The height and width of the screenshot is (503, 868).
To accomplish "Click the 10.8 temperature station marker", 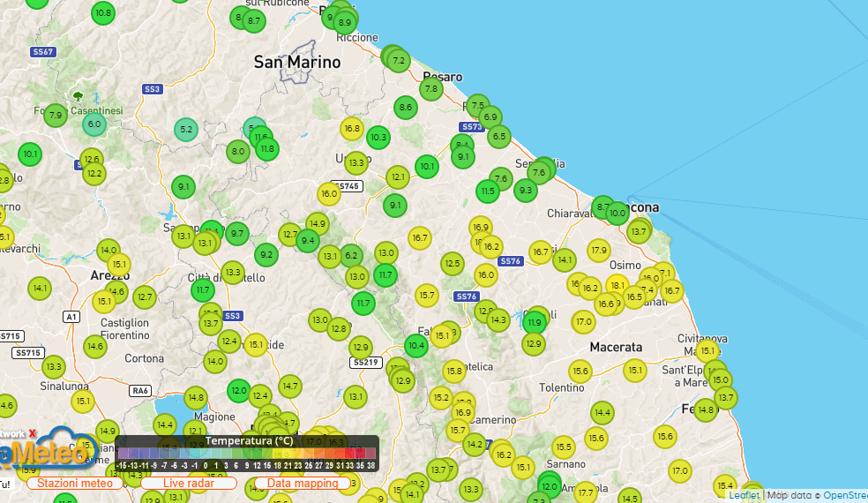I will click(x=103, y=13).
